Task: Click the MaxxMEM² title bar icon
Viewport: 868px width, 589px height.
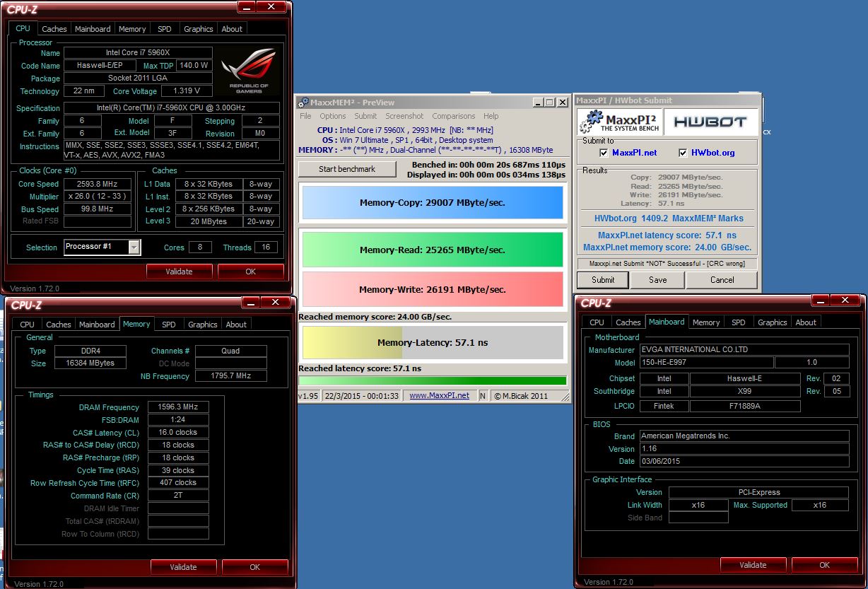Action: 303,103
